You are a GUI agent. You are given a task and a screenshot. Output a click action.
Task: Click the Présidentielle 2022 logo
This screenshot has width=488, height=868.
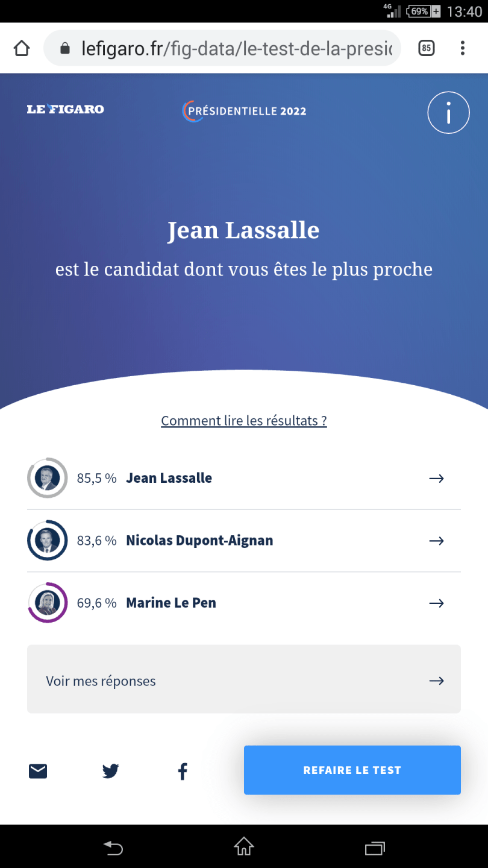[244, 111]
